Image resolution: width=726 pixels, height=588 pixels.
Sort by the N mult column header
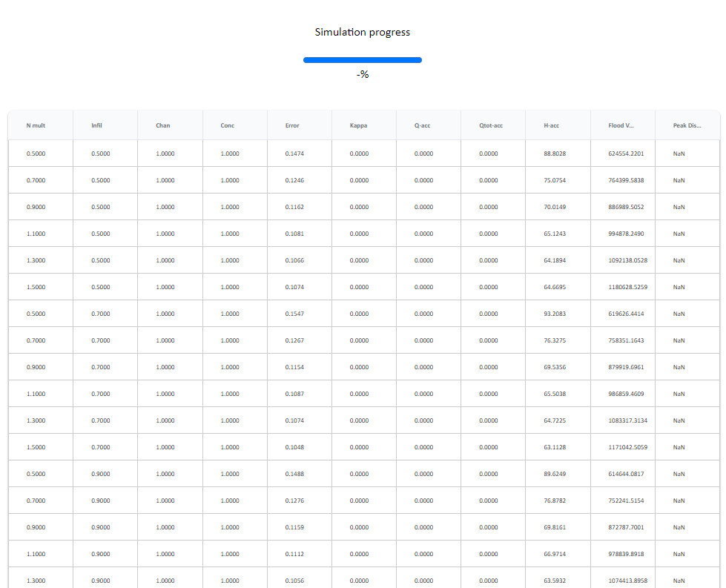click(x=36, y=125)
